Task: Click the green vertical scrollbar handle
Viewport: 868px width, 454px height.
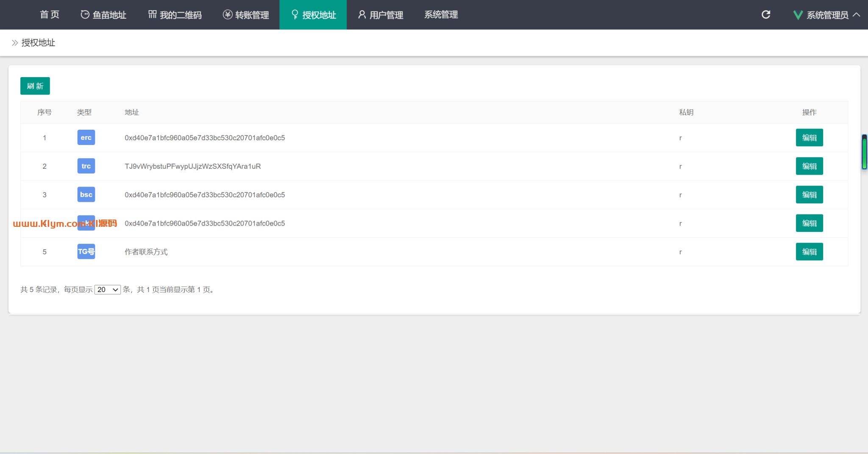Action: click(x=864, y=152)
